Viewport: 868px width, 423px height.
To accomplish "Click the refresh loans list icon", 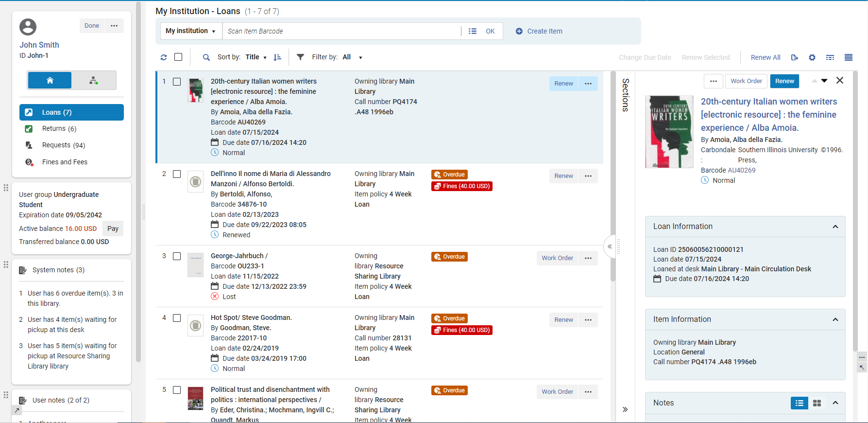I will (164, 57).
